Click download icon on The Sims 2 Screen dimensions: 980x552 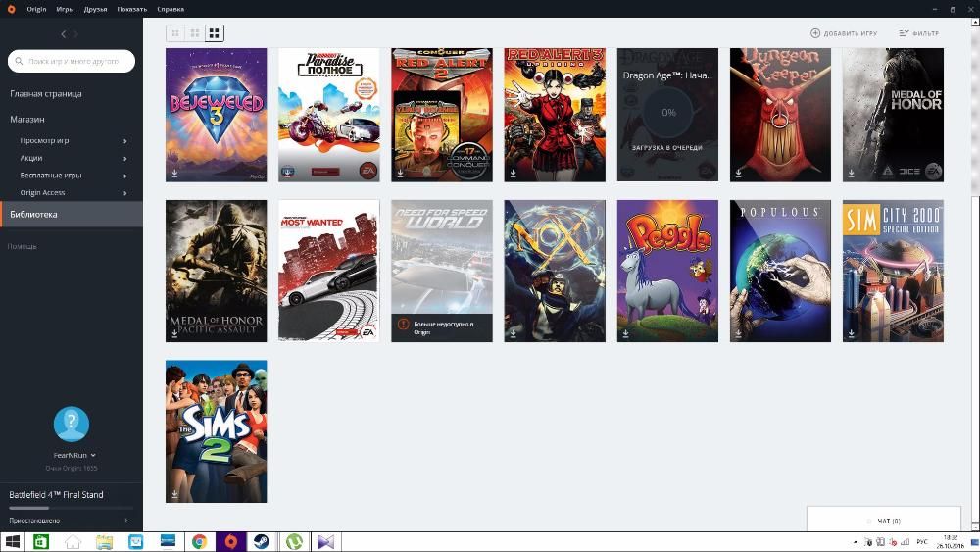click(x=175, y=494)
